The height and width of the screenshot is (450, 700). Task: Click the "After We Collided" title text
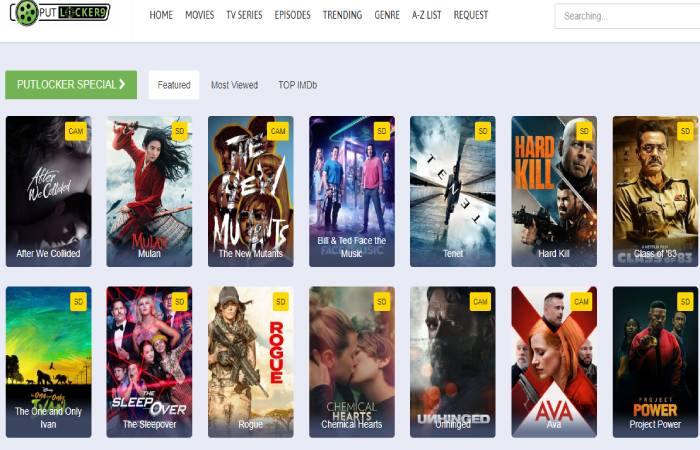48,254
